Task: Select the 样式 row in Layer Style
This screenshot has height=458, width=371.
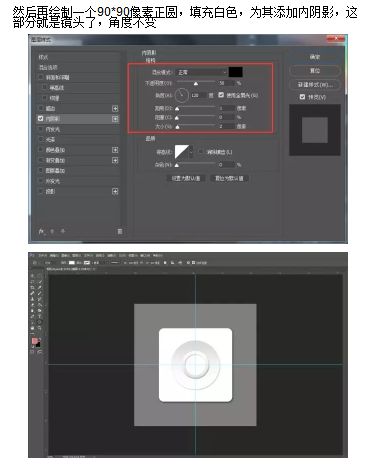Action: point(78,57)
